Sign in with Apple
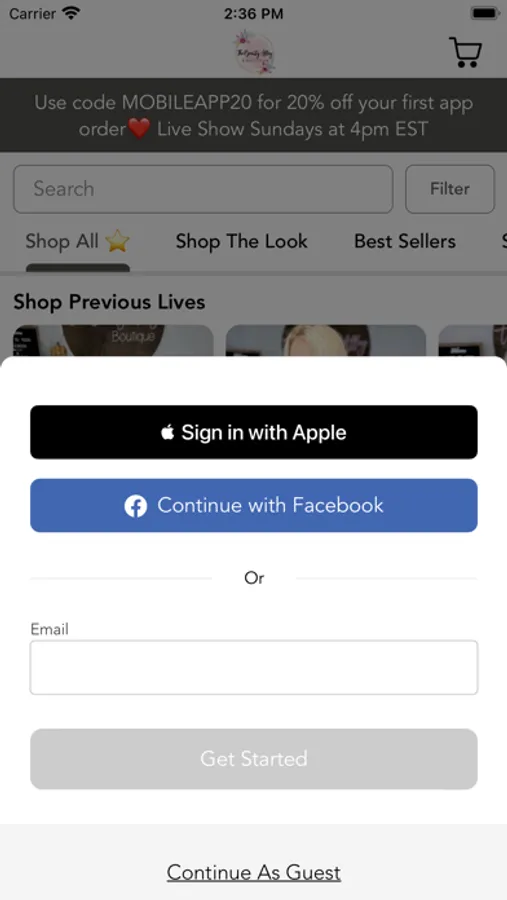Screen dimensions: 507x900 point(254,432)
